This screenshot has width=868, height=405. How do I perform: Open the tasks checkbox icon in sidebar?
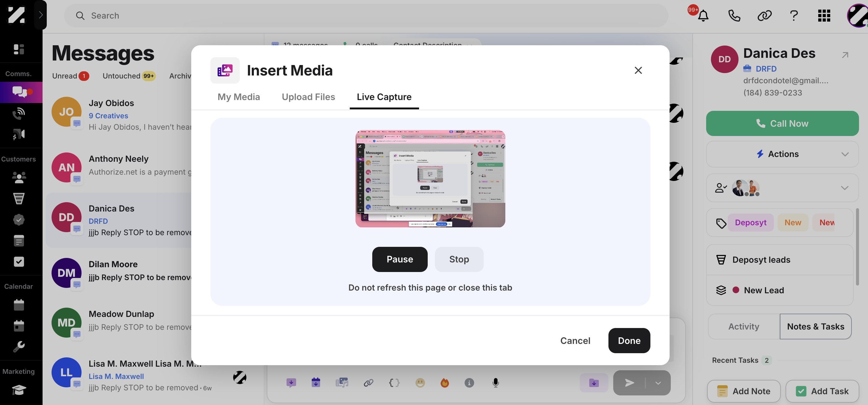[x=19, y=262]
